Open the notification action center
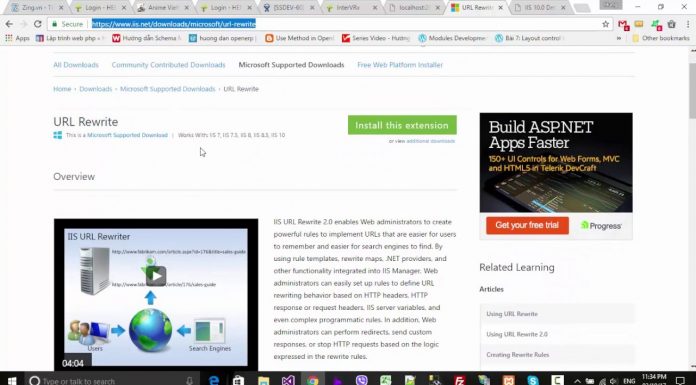 (x=681, y=381)
